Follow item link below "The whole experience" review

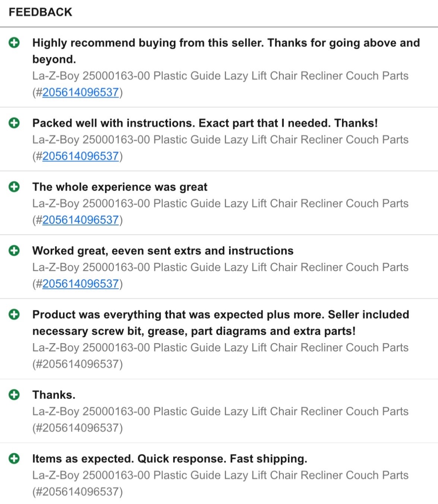coord(80,220)
